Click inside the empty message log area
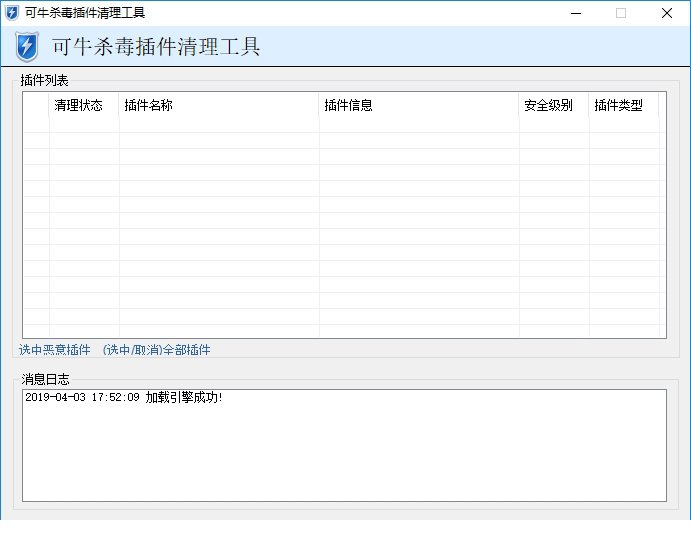 click(x=344, y=455)
